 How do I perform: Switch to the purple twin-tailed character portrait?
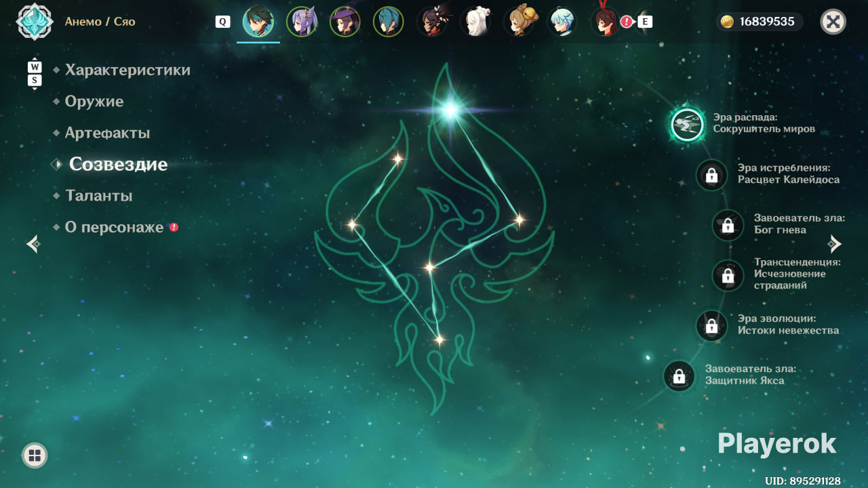pos(302,22)
